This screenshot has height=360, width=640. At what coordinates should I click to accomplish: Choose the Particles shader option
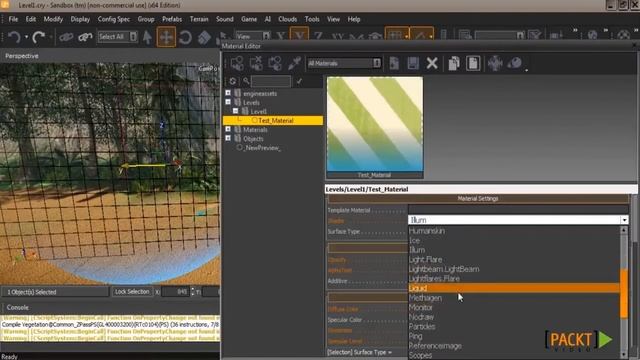click(514, 327)
